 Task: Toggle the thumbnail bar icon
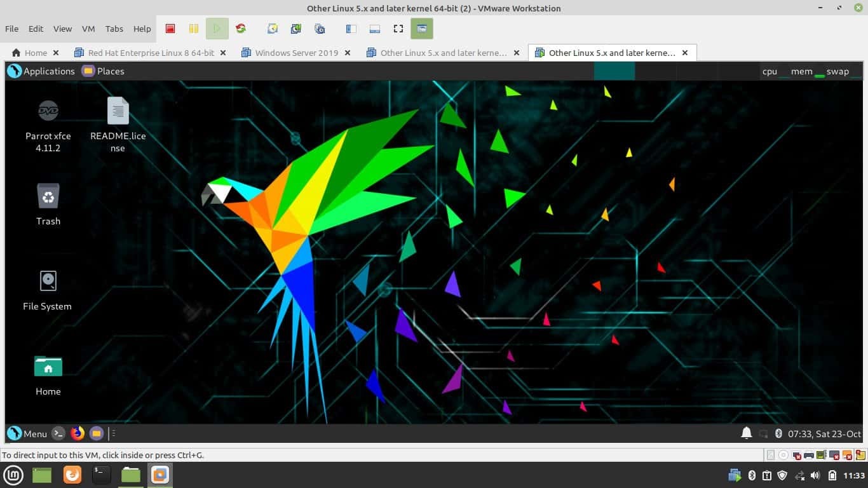pyautogui.click(x=374, y=29)
